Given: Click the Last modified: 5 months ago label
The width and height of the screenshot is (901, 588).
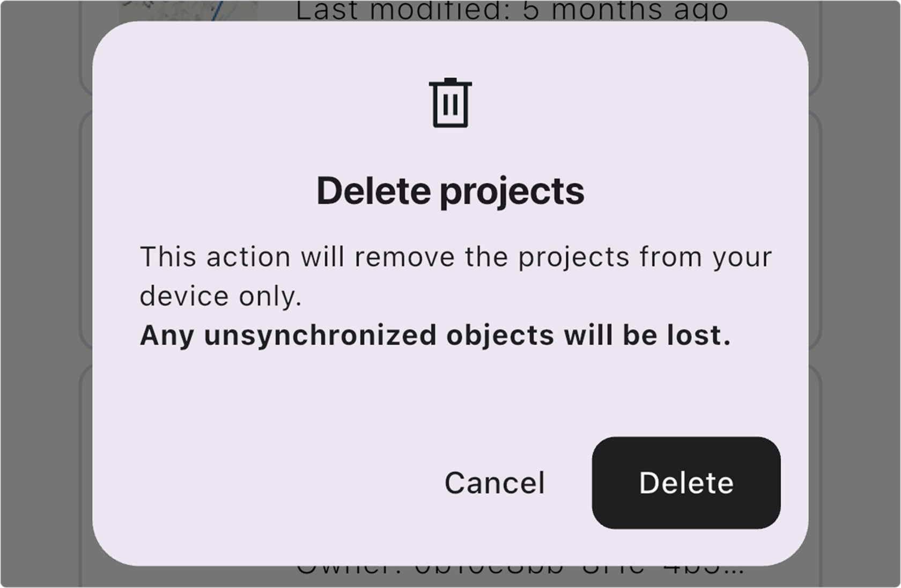Looking at the screenshot, I should [512, 8].
